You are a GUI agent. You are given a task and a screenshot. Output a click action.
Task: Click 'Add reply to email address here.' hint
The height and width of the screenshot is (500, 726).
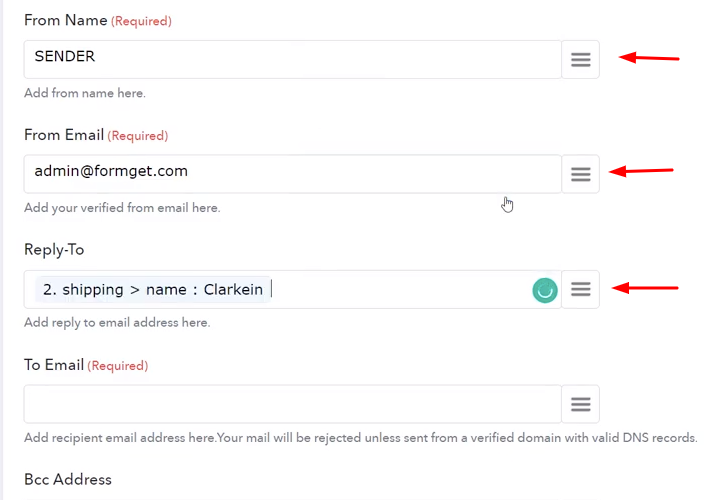tap(117, 323)
